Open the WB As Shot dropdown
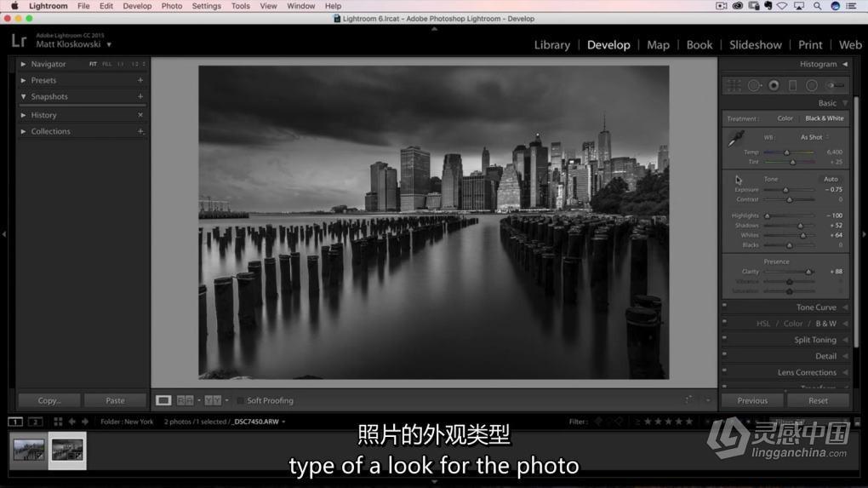868x488 pixels. coord(815,137)
